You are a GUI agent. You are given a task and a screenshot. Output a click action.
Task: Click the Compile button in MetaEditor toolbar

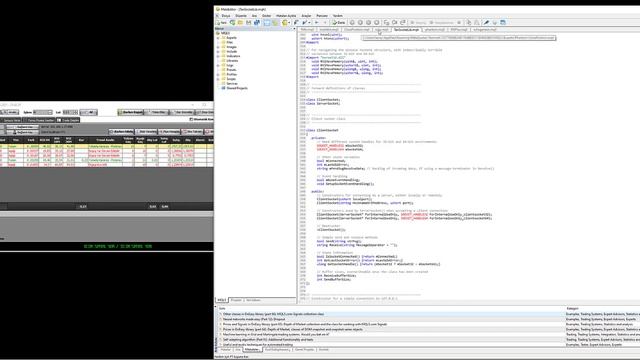pos(338,23)
